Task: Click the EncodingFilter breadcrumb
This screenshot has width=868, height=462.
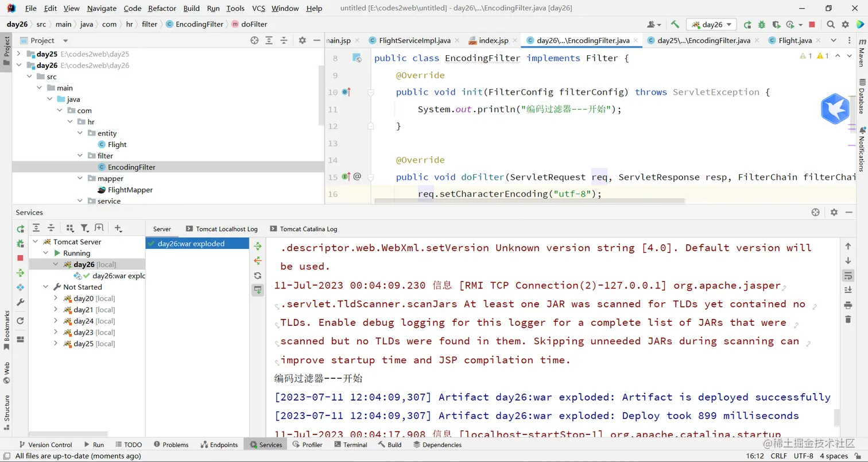Action: coord(195,24)
